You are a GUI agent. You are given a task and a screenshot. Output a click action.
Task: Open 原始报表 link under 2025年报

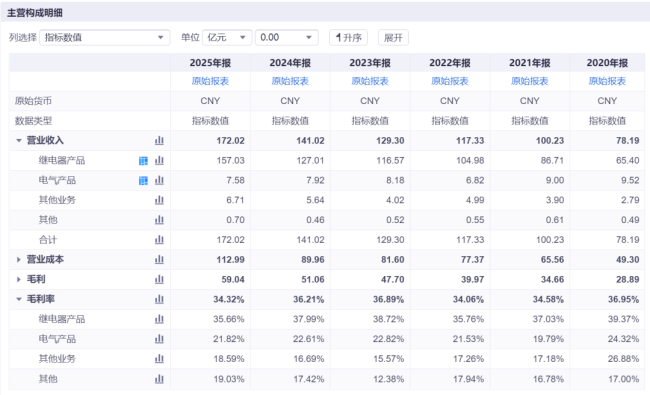(210, 81)
